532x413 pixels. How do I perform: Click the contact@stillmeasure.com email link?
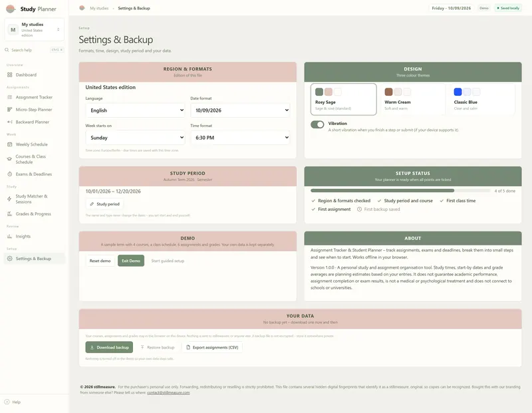(x=168, y=392)
